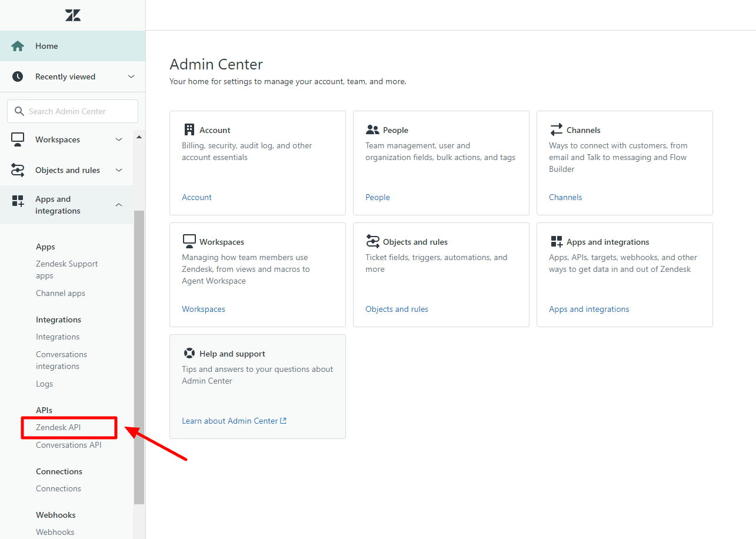Click the People card title

click(395, 130)
